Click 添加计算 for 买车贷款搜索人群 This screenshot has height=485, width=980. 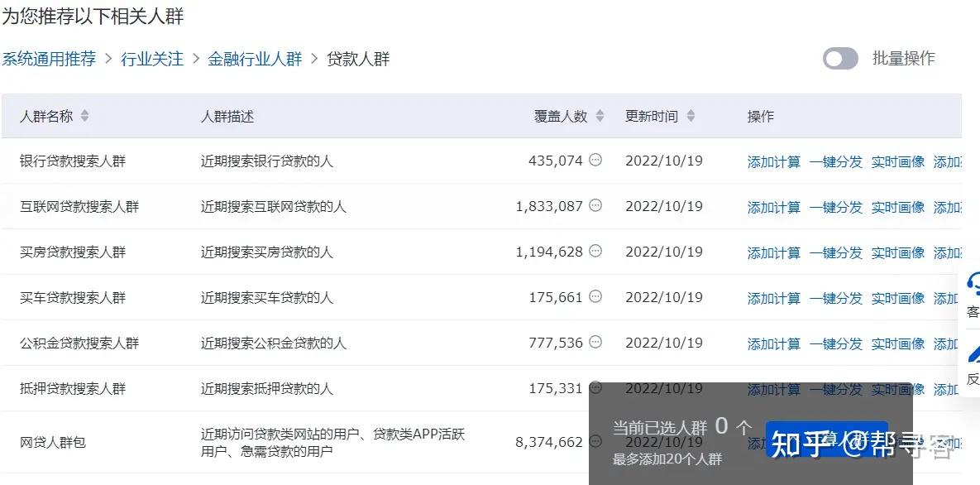point(774,299)
